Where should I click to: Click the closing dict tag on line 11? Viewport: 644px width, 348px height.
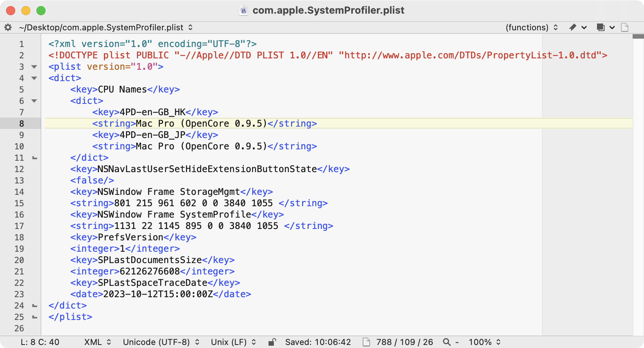pos(90,158)
